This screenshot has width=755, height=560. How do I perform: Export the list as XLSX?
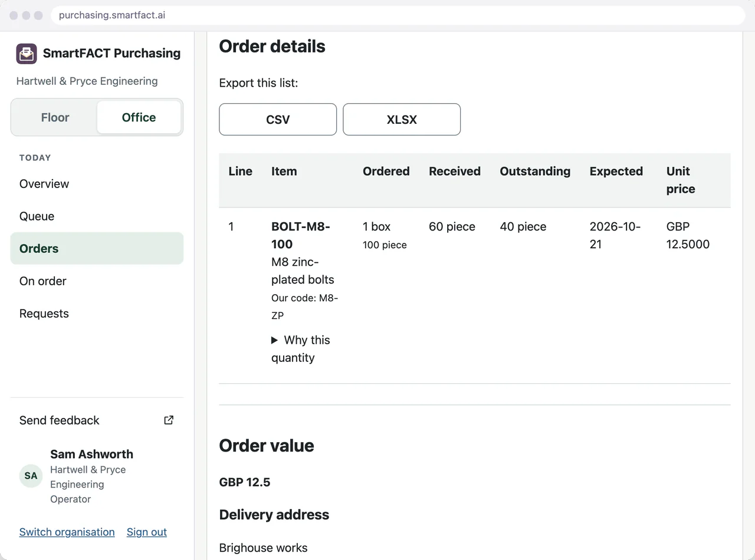click(x=402, y=120)
